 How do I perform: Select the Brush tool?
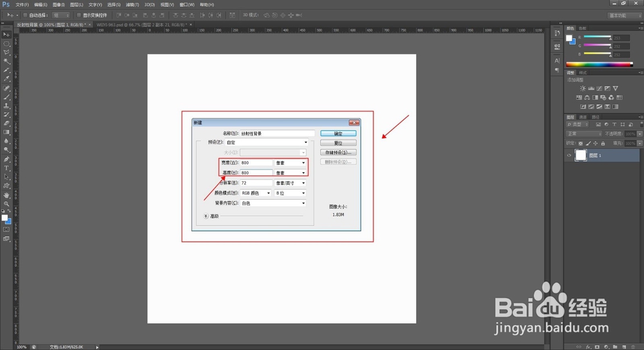pyautogui.click(x=6, y=97)
